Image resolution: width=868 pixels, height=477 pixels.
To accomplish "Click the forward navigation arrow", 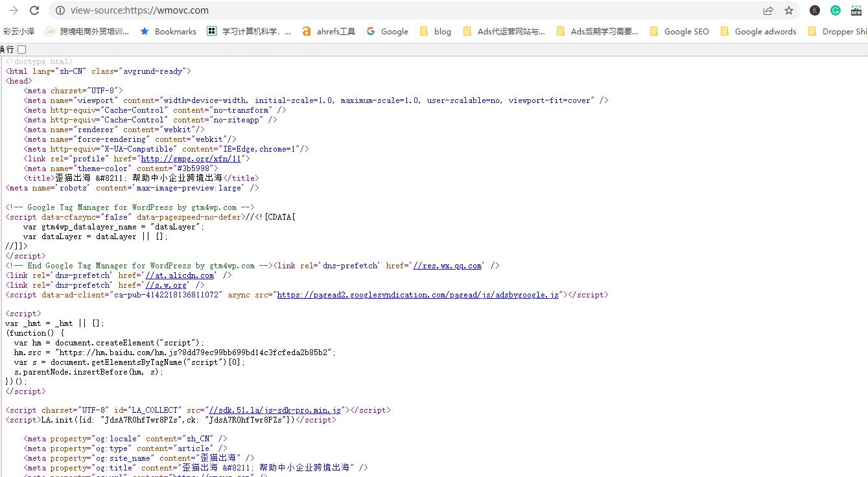I will [14, 10].
